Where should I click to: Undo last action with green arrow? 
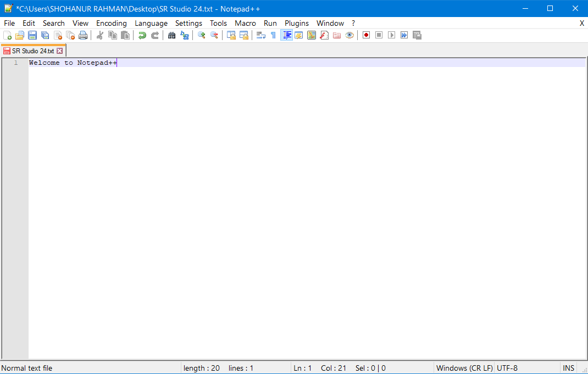142,35
